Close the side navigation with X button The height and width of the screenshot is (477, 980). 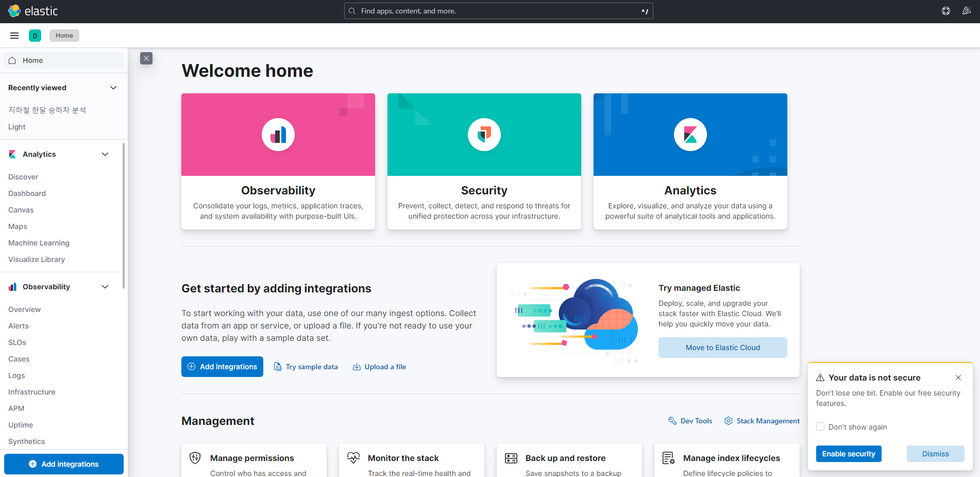coord(146,58)
